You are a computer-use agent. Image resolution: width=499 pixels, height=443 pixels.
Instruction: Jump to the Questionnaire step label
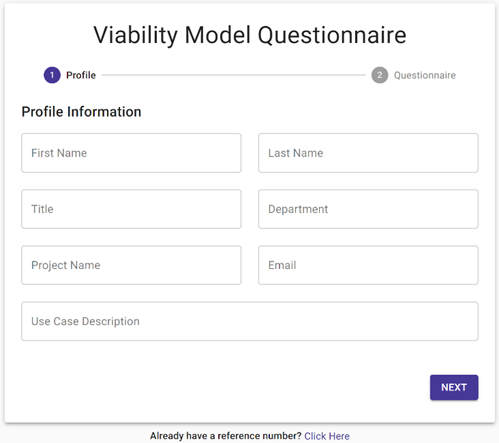coord(425,75)
